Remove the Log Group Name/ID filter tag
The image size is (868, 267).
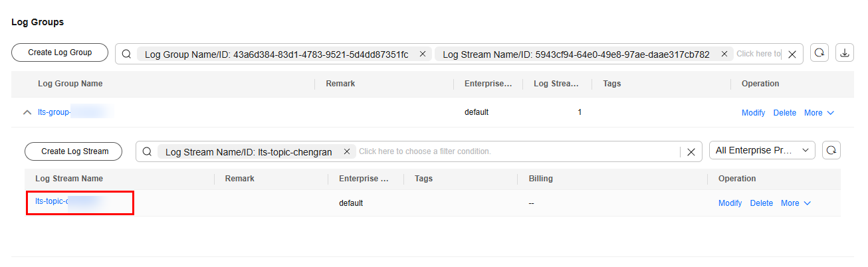(x=423, y=54)
